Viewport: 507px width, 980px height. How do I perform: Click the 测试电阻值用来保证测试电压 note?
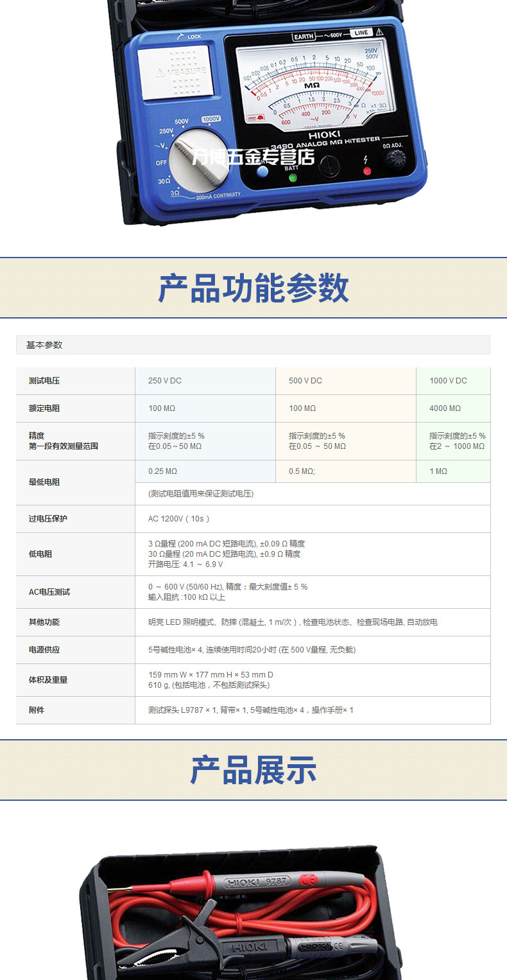201,494
